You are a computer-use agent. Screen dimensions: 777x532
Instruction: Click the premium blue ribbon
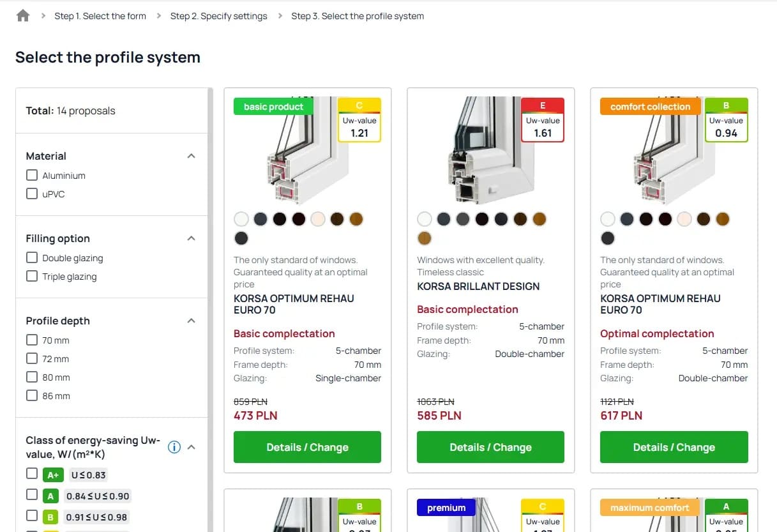[446, 508]
